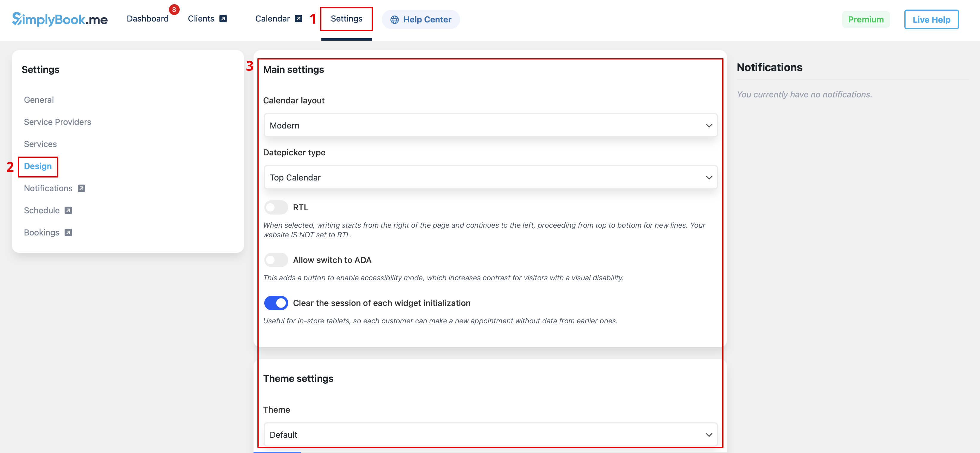Click the external link icon next to Schedule
980x453 pixels.
(68, 210)
